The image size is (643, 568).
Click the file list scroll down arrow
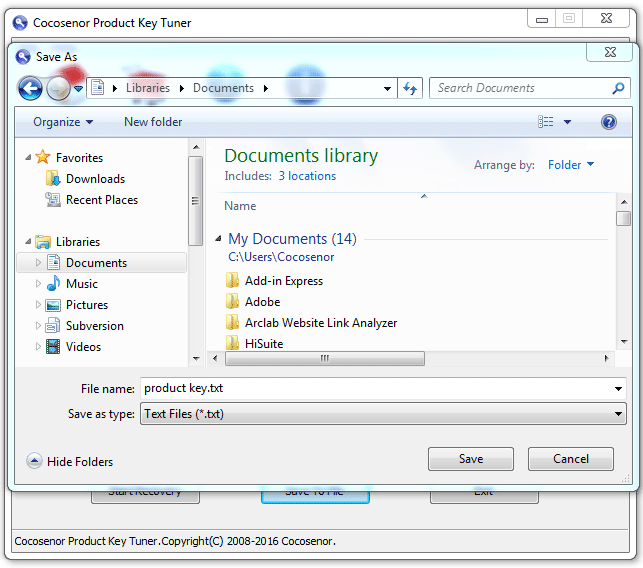624,342
